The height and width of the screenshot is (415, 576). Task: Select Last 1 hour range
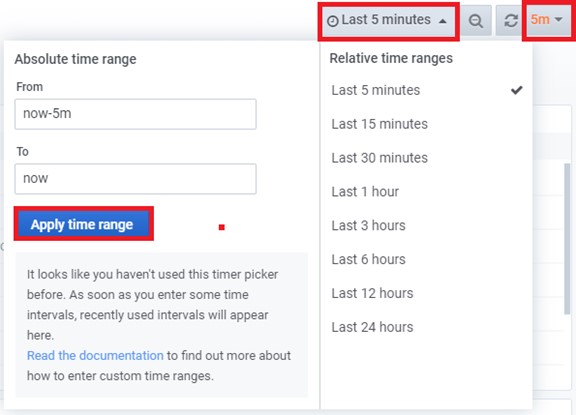(365, 192)
